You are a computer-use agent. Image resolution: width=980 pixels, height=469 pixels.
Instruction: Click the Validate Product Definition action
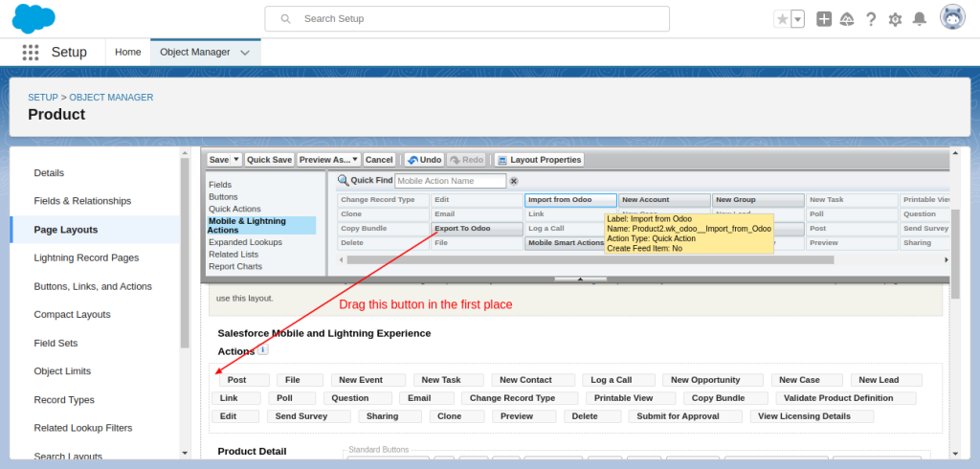coord(846,398)
